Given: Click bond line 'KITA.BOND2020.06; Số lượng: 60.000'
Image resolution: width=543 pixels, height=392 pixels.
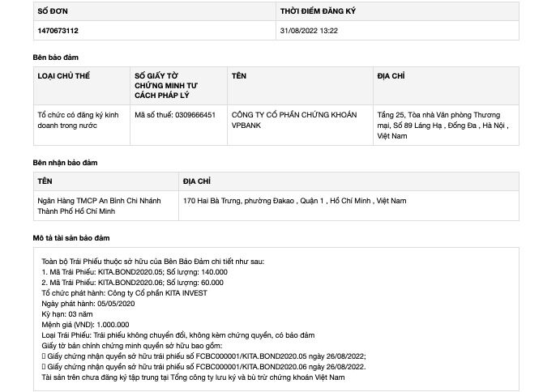Looking at the screenshot, I should (132, 283).
